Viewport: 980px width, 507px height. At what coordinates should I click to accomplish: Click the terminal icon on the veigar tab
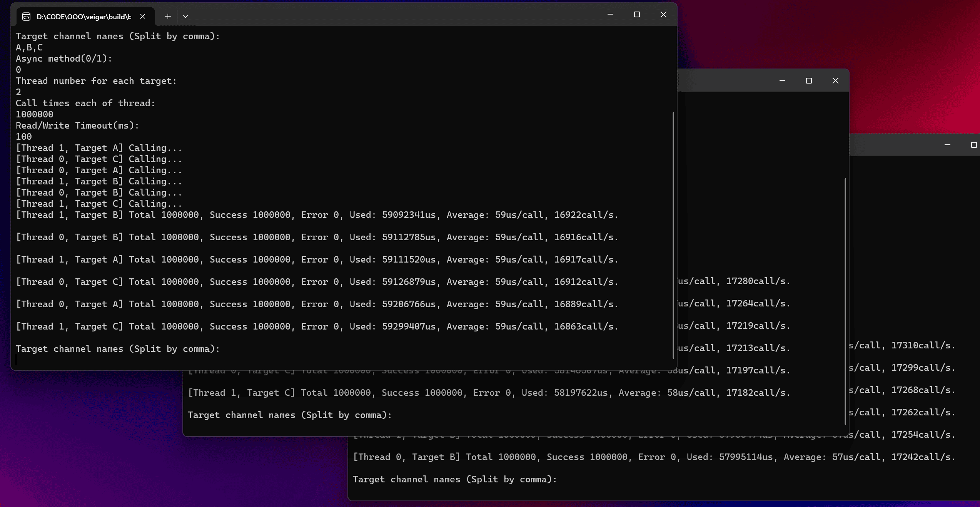[26, 17]
